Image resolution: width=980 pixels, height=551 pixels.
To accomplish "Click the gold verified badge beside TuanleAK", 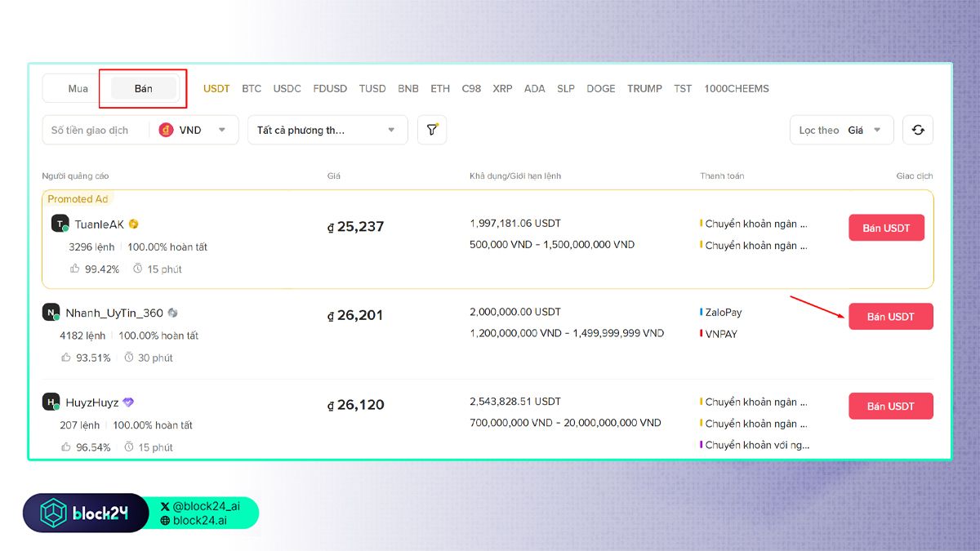I will (134, 224).
